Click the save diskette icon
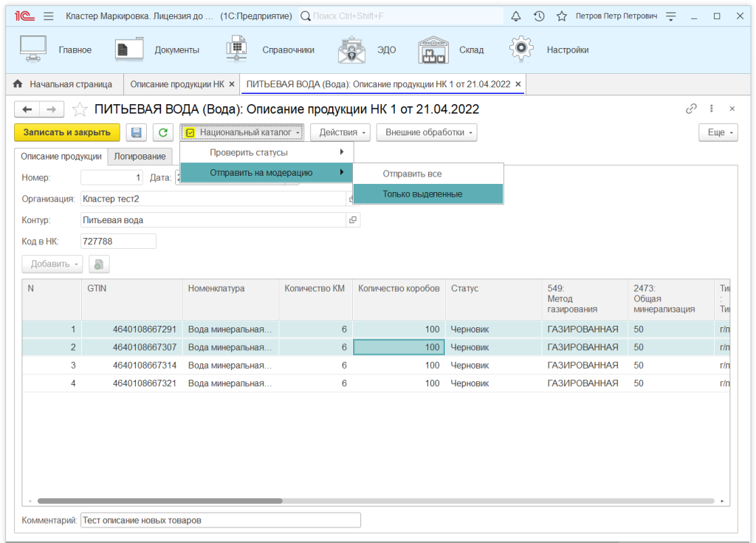Screen dimensions: 756x543 137,132
